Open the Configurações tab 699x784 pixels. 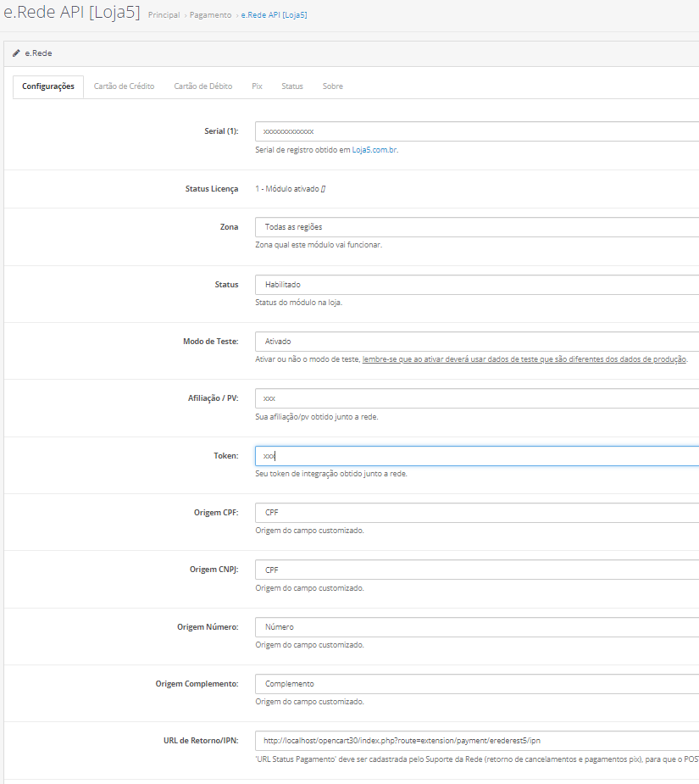coord(48,86)
